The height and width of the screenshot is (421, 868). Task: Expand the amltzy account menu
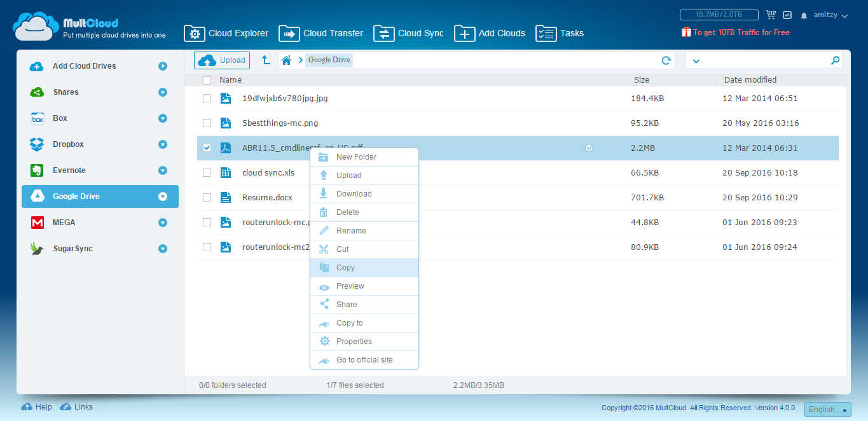point(830,15)
